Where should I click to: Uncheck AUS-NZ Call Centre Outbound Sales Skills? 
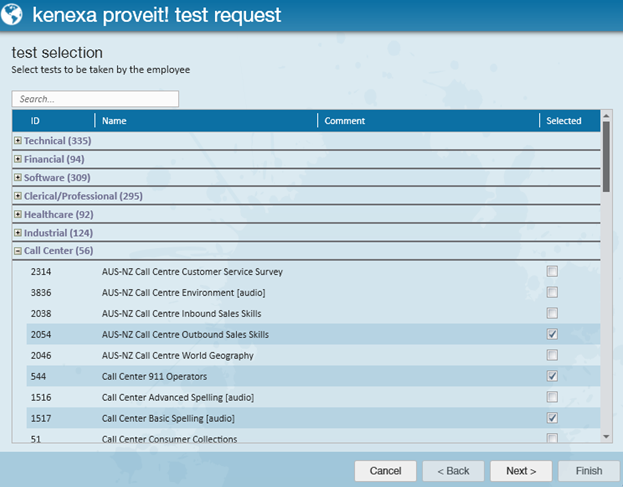(552, 334)
